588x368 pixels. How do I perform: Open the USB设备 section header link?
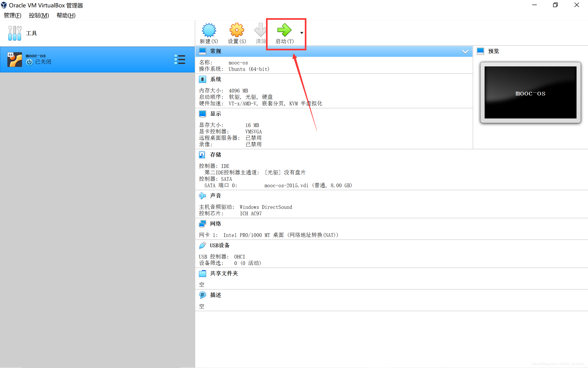tap(220, 245)
